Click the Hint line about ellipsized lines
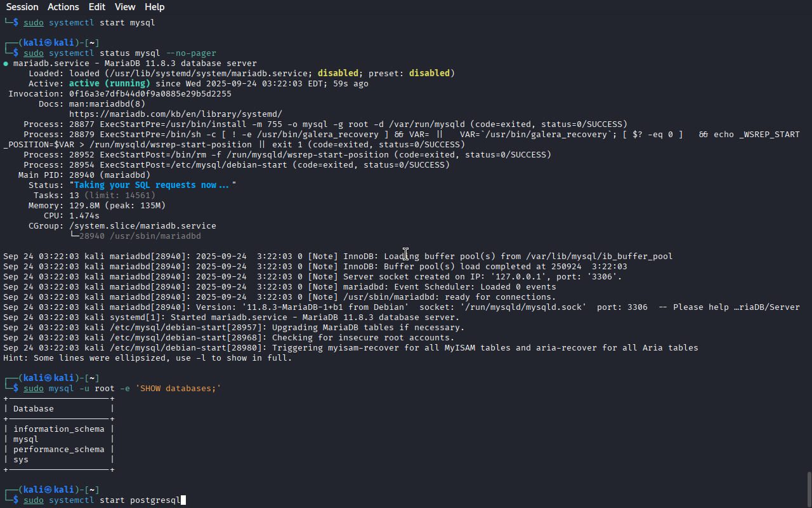 (147, 358)
